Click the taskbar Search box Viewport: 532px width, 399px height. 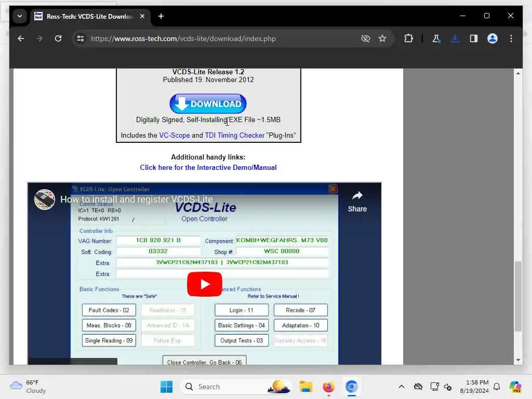[237, 387]
